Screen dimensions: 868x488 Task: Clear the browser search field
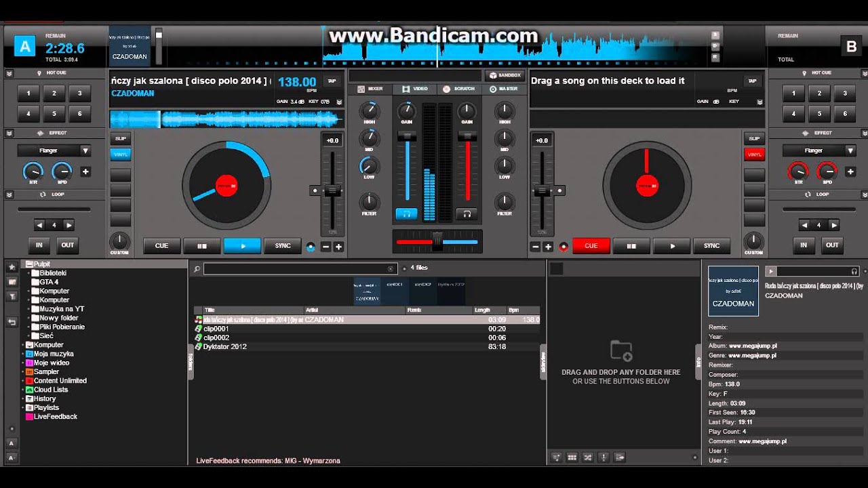click(x=391, y=269)
